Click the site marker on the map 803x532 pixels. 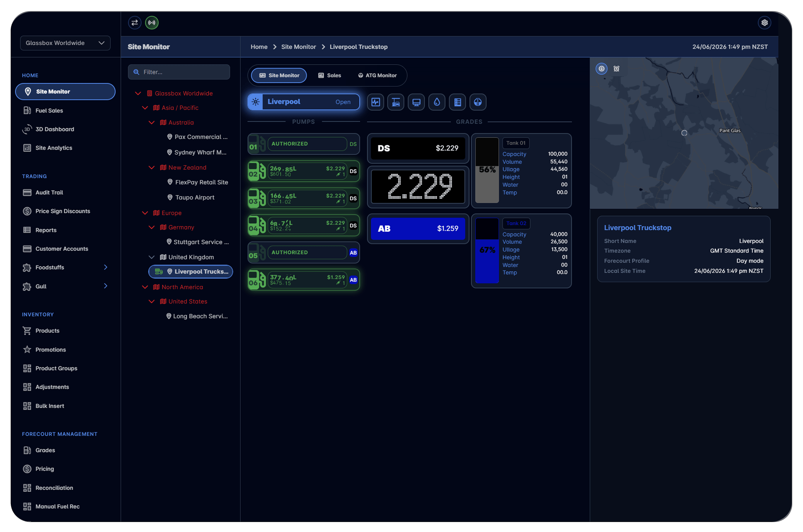point(684,133)
